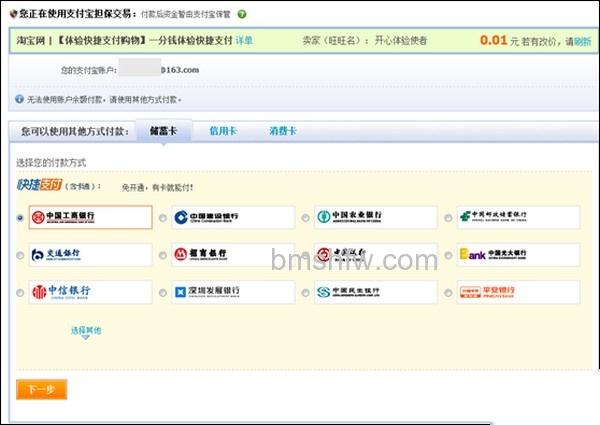The image size is (600, 425).
Task: Click the 平安银行 logo card
Action: pos(518,292)
